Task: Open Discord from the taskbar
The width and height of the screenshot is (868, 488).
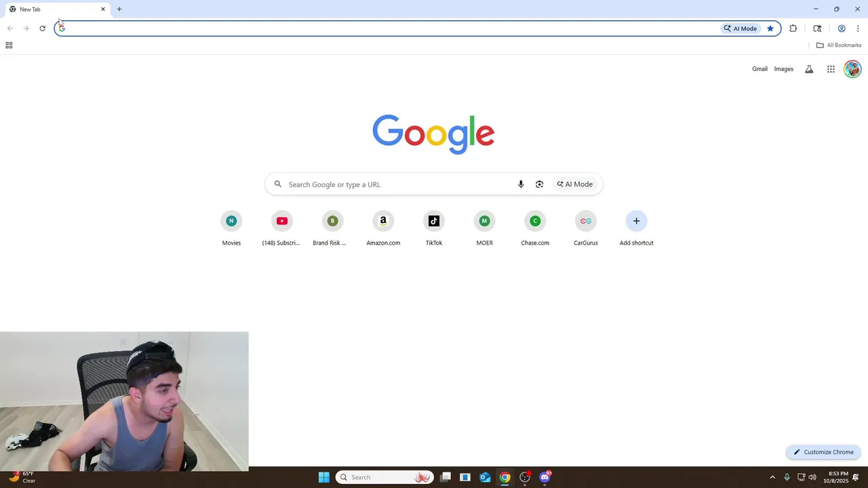Action: click(545, 477)
